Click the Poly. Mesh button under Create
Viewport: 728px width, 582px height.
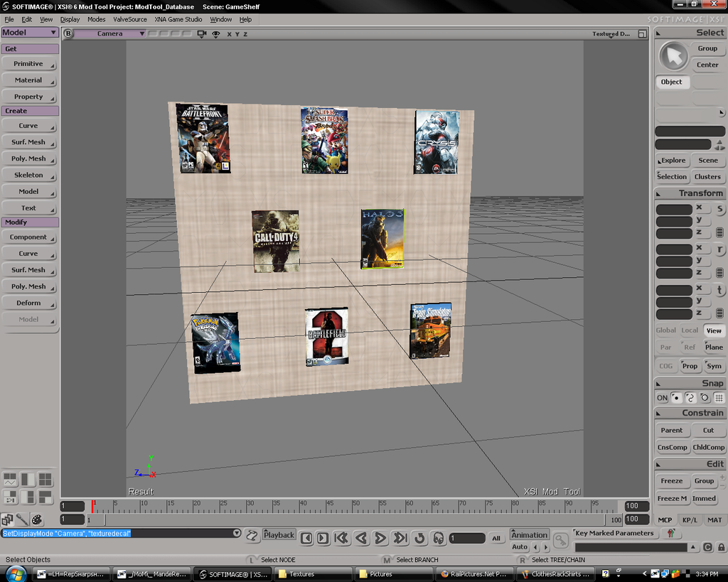[28, 158]
